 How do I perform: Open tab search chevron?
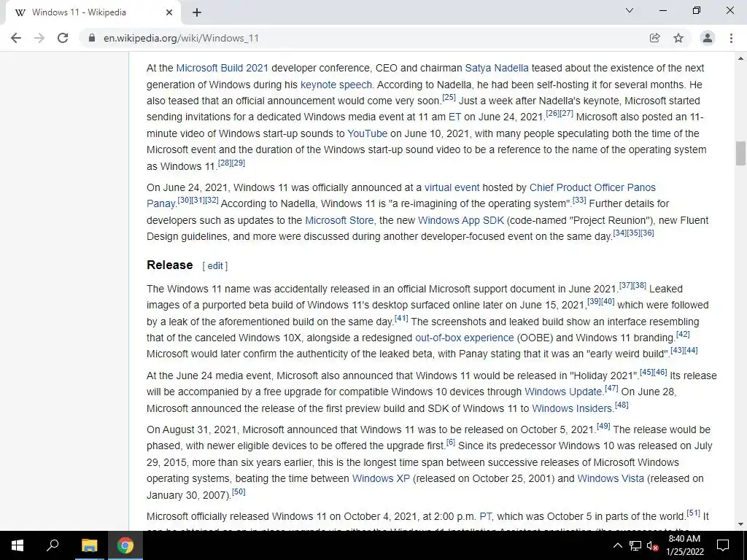pyautogui.click(x=630, y=10)
